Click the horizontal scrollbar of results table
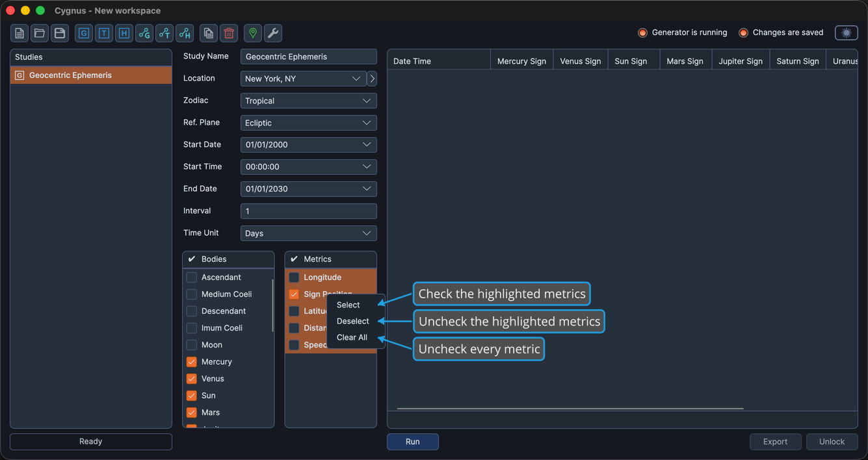868x460 pixels. (x=570, y=409)
